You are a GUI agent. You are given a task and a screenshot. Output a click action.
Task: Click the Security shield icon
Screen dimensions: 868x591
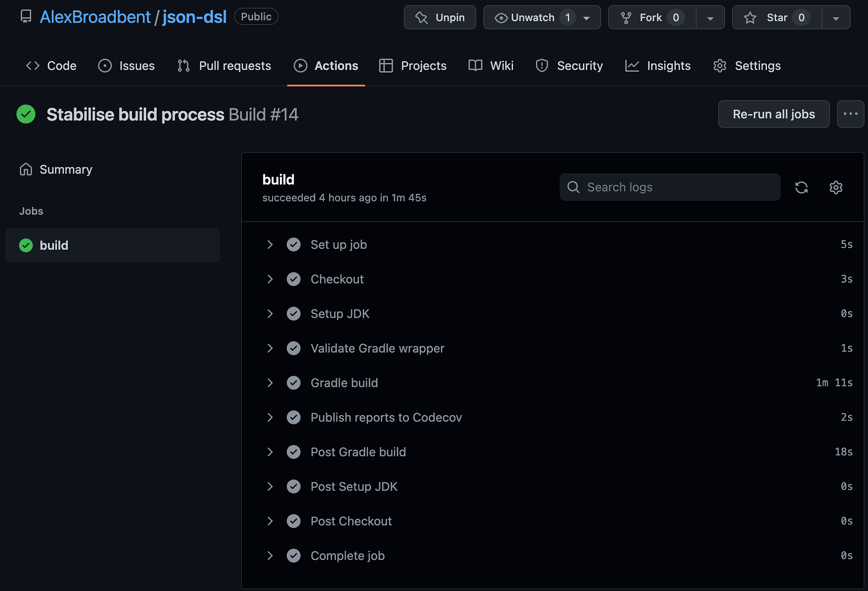[541, 65]
